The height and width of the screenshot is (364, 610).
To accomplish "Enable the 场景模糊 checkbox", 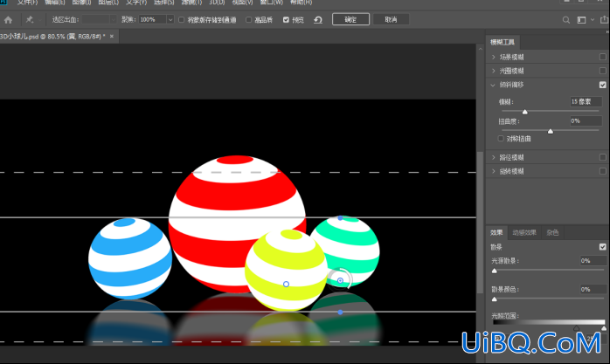I will click(x=603, y=57).
